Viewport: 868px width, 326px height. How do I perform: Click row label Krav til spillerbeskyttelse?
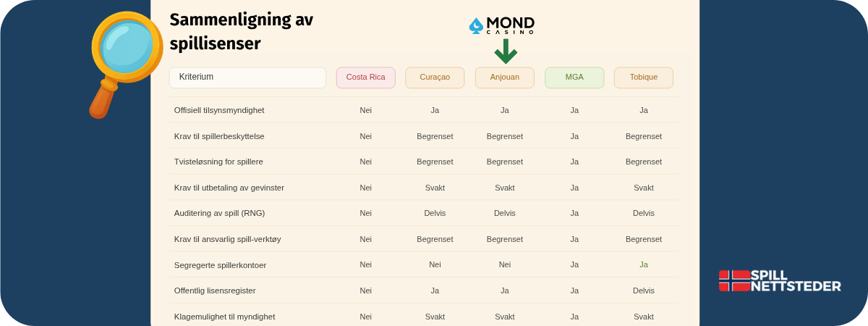(x=219, y=136)
